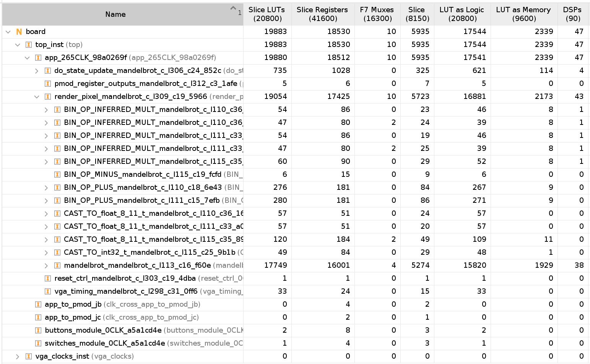Image resolution: width=590 pixels, height=364 pixels.
Task: Click Slice LUTs value 735
Action: pyautogui.click(x=280, y=71)
